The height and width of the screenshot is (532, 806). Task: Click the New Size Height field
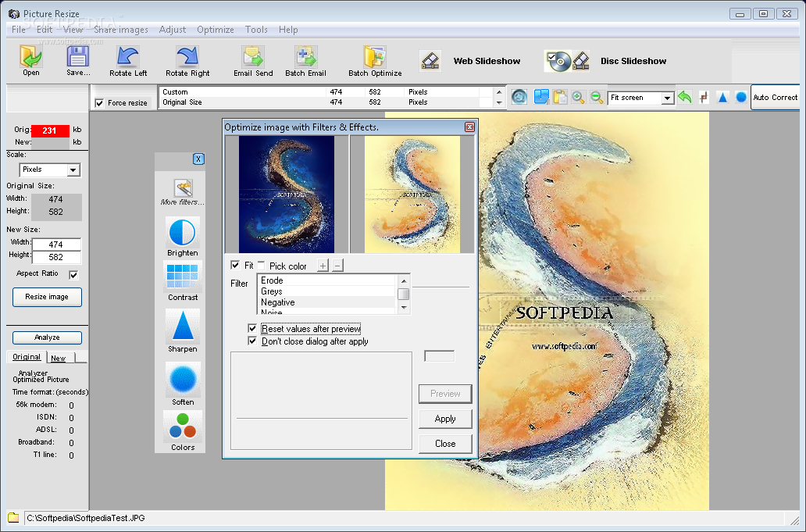[56, 257]
